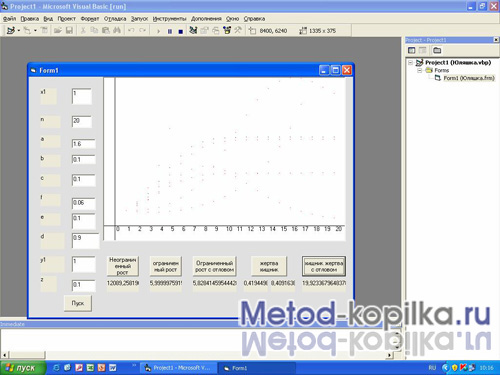Click the f input field showing 0.06
The width and height of the screenshot is (500, 375).
point(84,203)
